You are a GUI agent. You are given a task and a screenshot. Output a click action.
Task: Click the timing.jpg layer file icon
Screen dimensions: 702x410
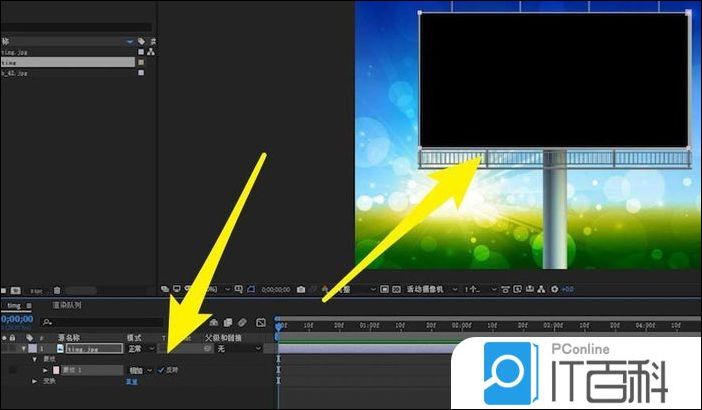click(x=60, y=349)
